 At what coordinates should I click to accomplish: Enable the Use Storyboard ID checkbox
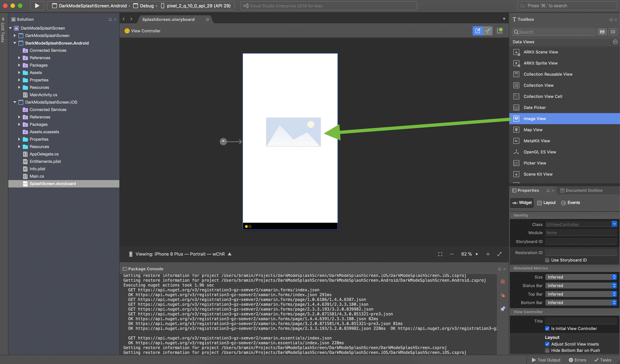[547, 260]
